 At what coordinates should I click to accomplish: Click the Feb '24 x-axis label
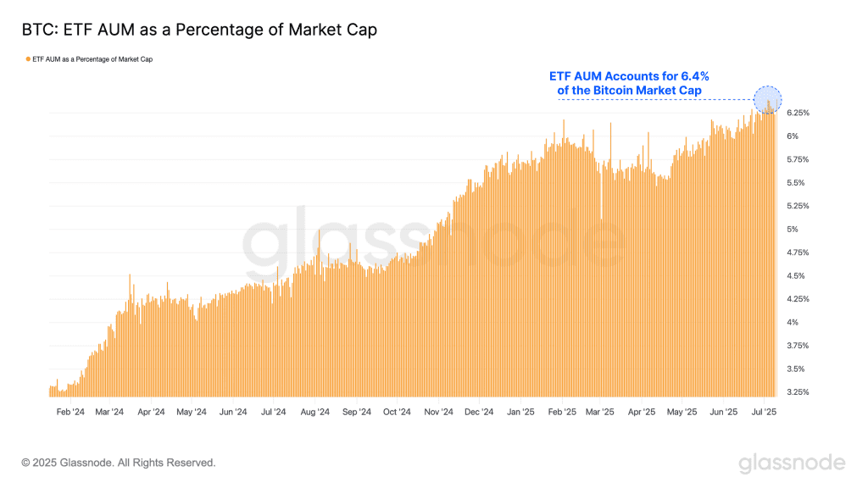pos(69,413)
